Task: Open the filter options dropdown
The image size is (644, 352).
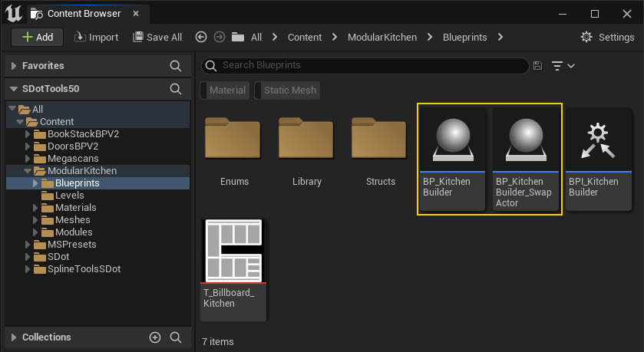Action: click(x=563, y=66)
